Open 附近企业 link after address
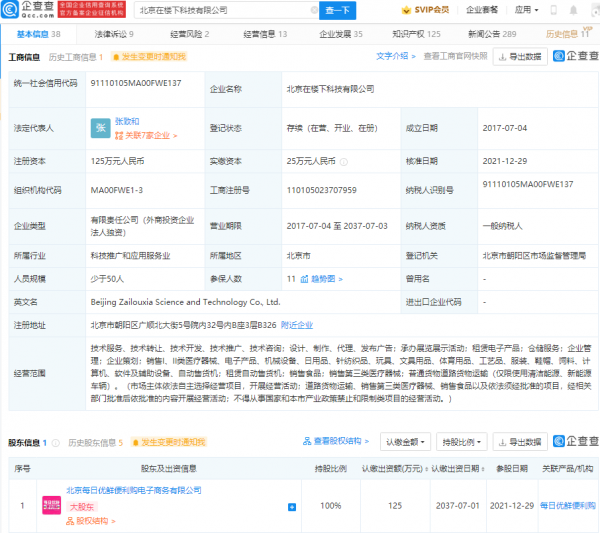The image size is (600, 533). pos(297,325)
